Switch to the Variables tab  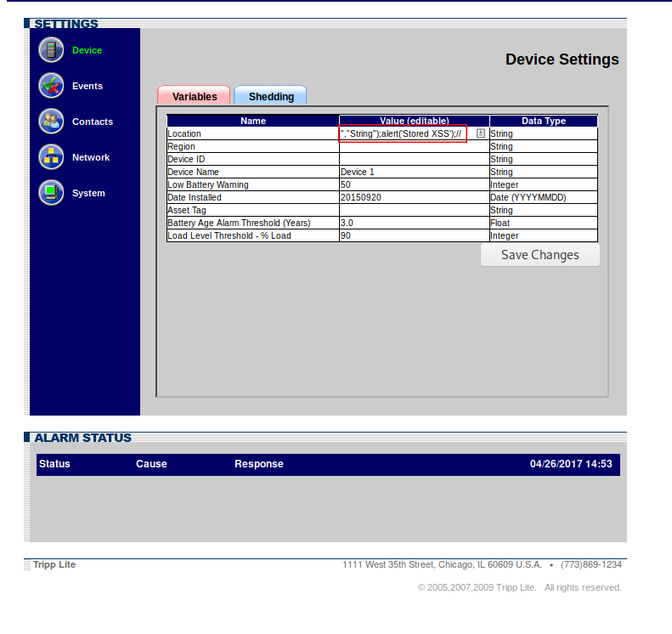click(x=195, y=95)
